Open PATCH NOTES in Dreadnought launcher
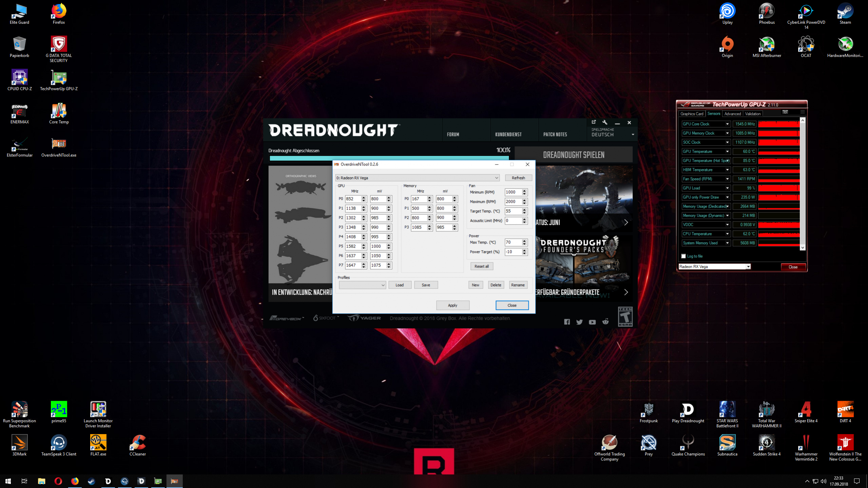The height and width of the screenshot is (488, 868). (x=555, y=135)
